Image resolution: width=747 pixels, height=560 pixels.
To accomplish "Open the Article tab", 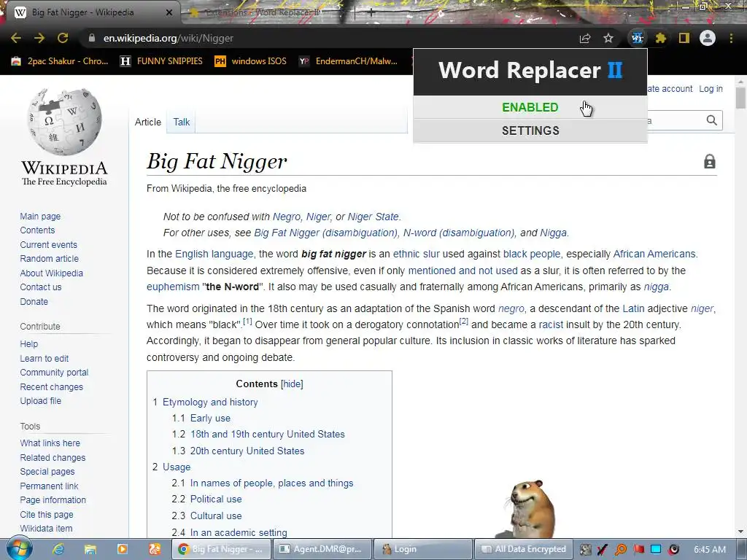I will [147, 122].
